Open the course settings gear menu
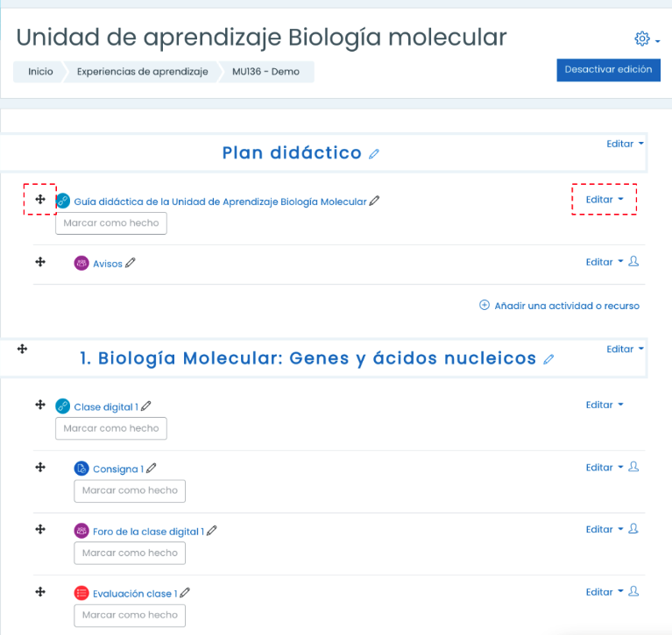Screen dimensions: 672x635 click(647, 39)
